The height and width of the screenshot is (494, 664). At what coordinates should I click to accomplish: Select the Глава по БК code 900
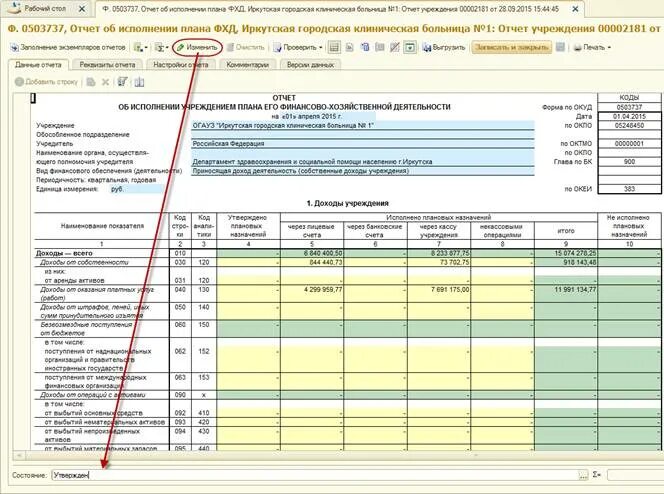pos(629,162)
